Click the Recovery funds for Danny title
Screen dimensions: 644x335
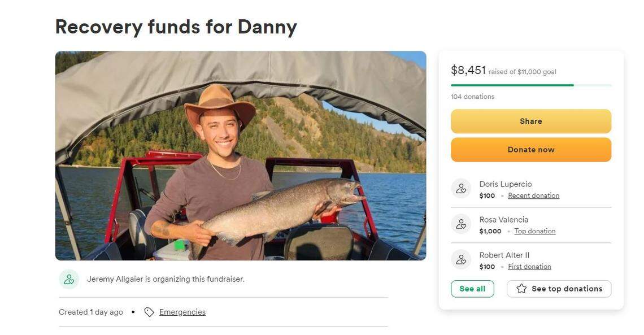176,26
